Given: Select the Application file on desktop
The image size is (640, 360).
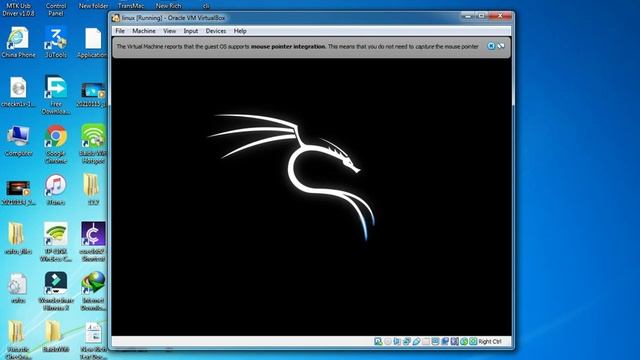Looking at the screenshot, I should (x=93, y=42).
